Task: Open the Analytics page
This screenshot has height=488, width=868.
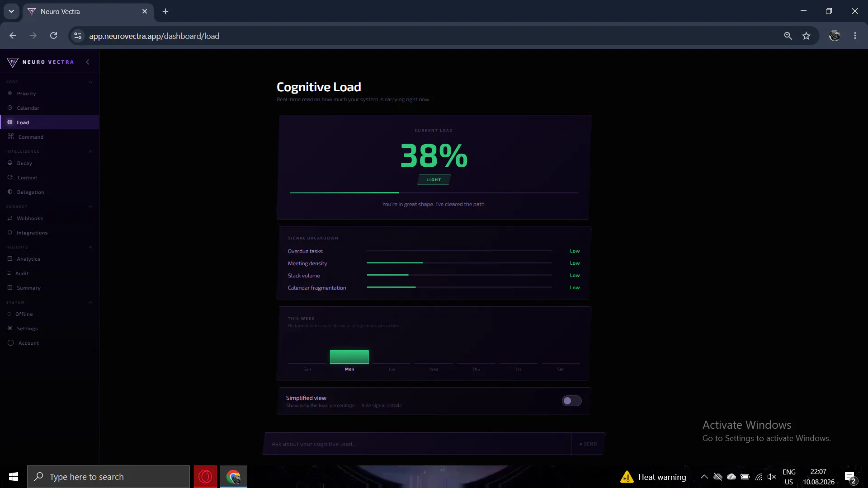Action: (50, 259)
